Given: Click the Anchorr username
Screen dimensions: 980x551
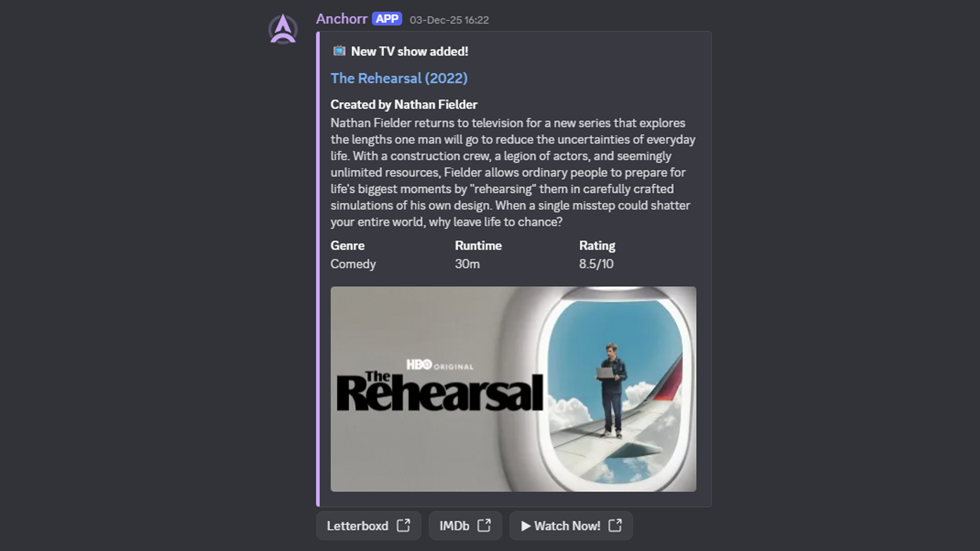Looking at the screenshot, I should [x=341, y=19].
